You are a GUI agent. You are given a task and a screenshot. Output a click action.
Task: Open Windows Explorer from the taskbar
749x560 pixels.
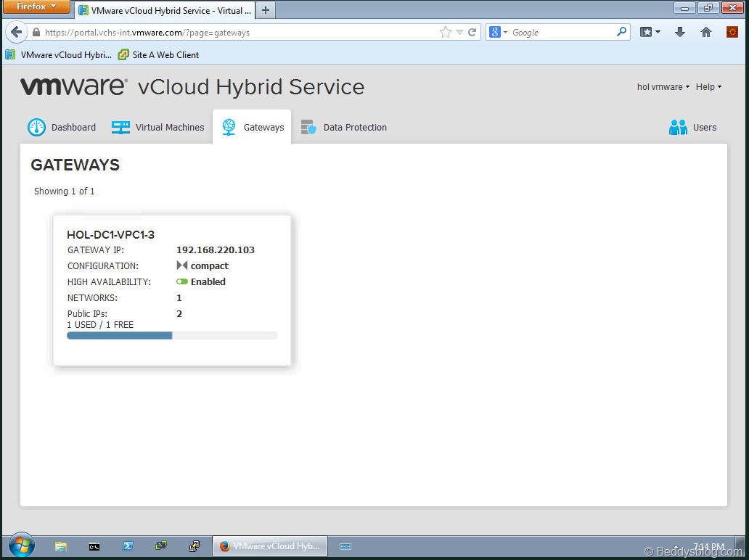61,546
